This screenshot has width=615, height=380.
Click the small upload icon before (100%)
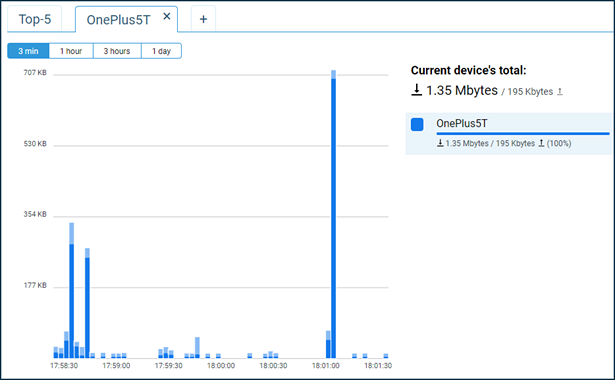coord(541,143)
